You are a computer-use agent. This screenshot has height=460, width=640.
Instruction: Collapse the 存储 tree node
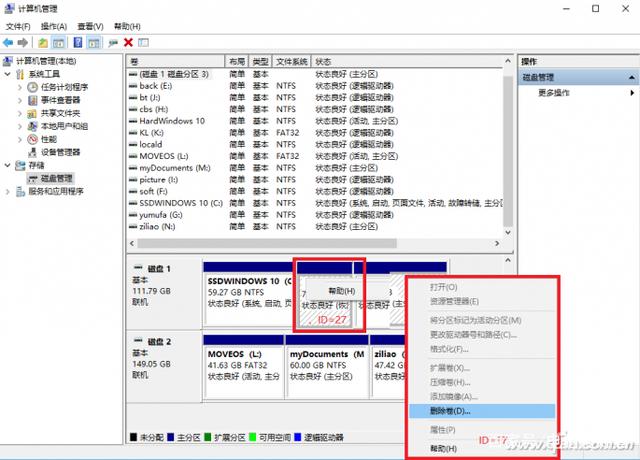point(8,165)
